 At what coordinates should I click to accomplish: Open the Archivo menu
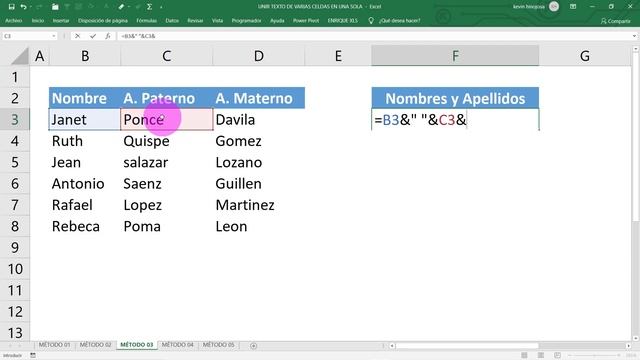click(x=13, y=20)
